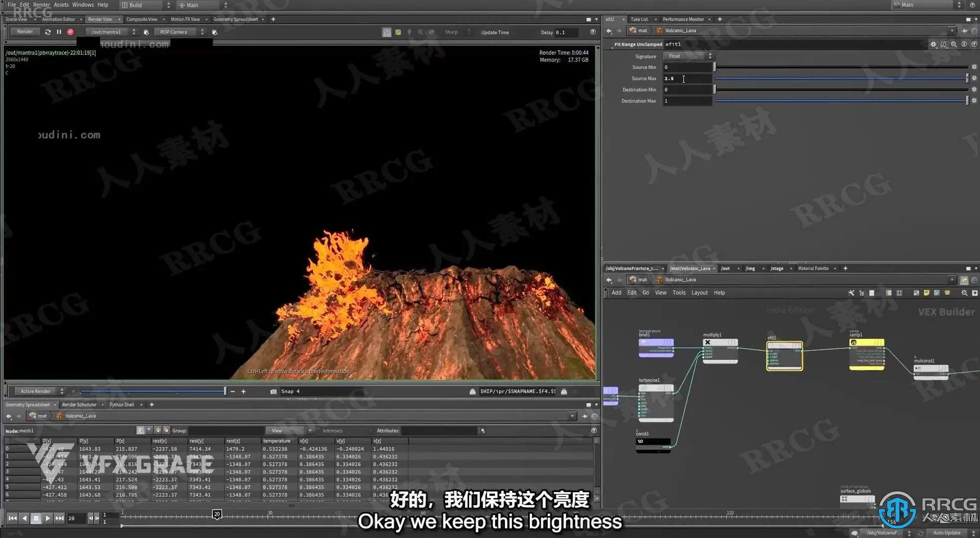
Task: Open the wrench tools icon in network editor
Action: click(851, 293)
